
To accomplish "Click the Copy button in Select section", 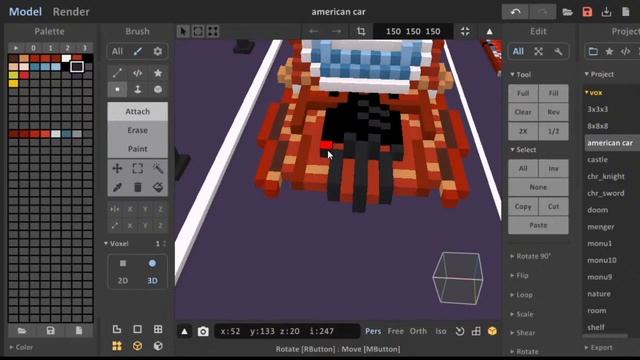I will pos(523,206).
